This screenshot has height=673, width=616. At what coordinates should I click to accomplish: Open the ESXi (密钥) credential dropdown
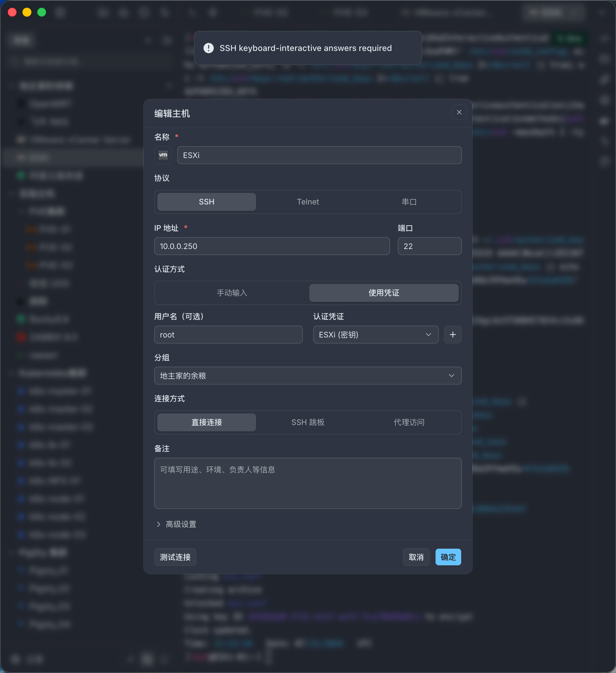pyautogui.click(x=376, y=335)
